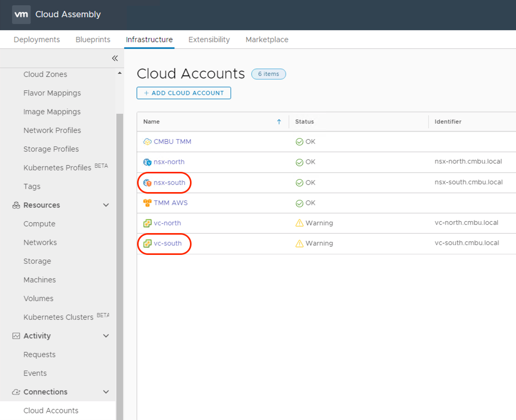Click the nsx-north NSX icon
This screenshot has height=420, width=516.
(x=147, y=162)
